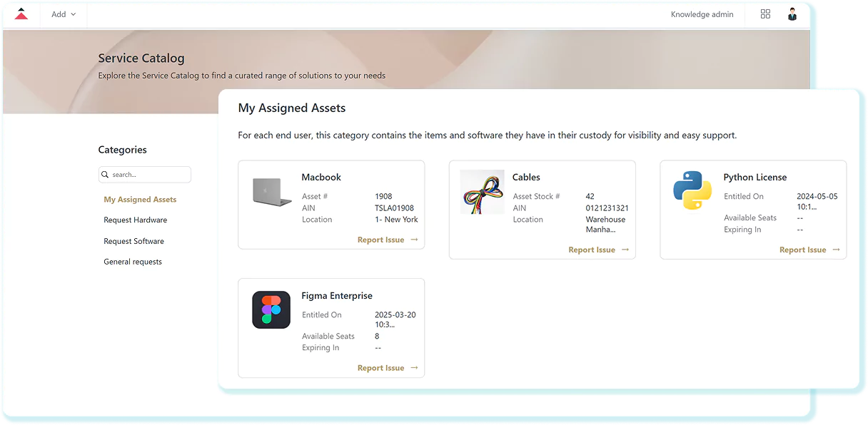The image size is (868, 425).
Task: Select the Request Software category
Action: (x=133, y=241)
